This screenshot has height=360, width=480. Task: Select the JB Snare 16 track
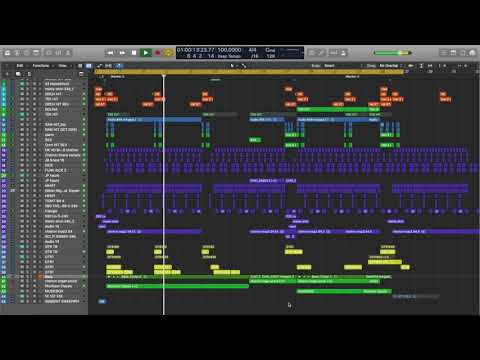coord(54,160)
